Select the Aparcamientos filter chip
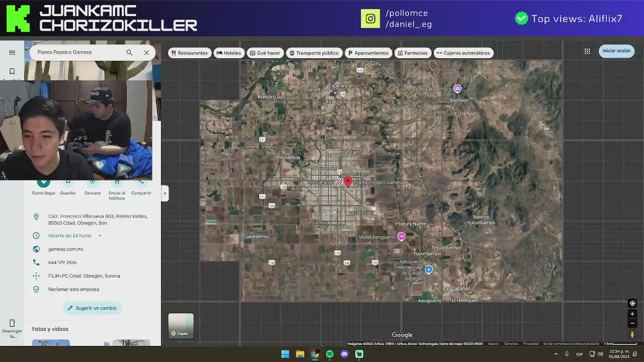Image resolution: width=644 pixels, height=362 pixels. click(x=368, y=53)
